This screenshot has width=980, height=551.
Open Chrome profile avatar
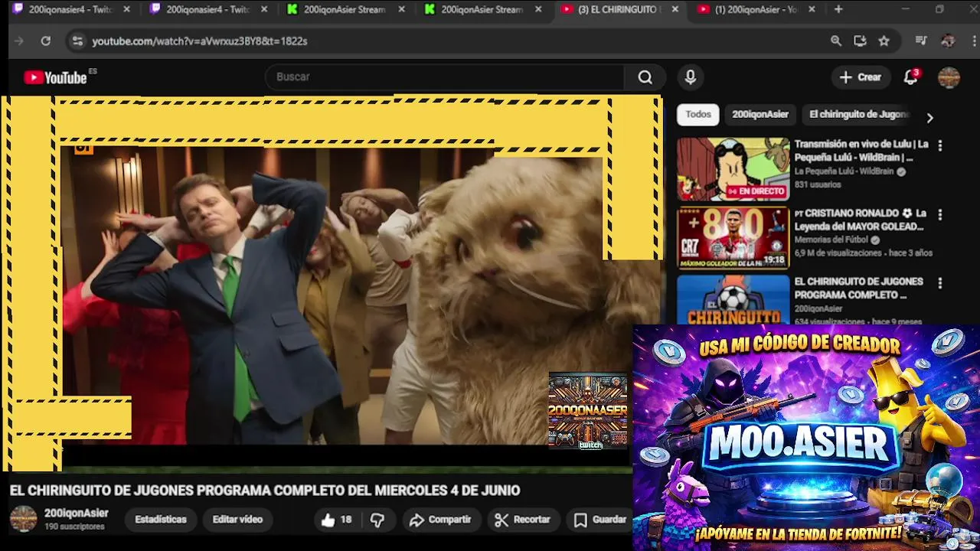pos(948,41)
